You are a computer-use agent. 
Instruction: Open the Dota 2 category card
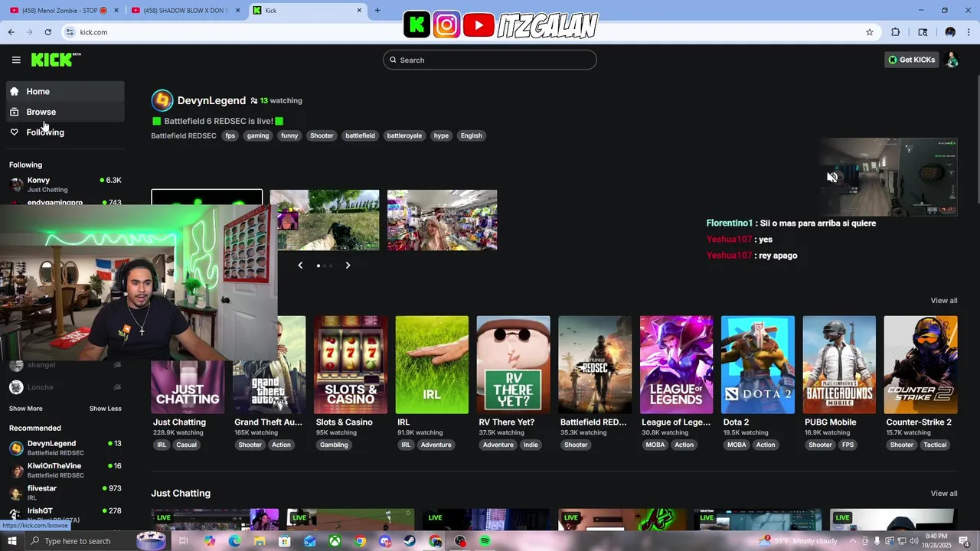coord(758,365)
